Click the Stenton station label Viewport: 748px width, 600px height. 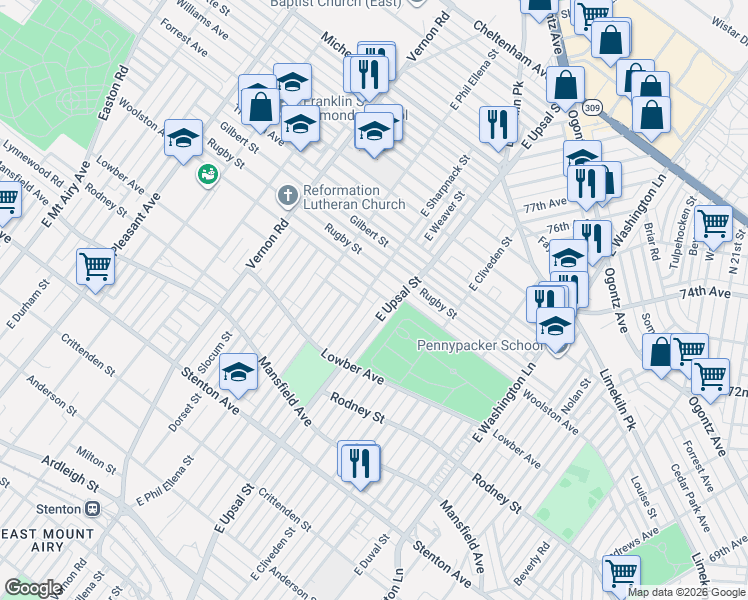[58, 509]
